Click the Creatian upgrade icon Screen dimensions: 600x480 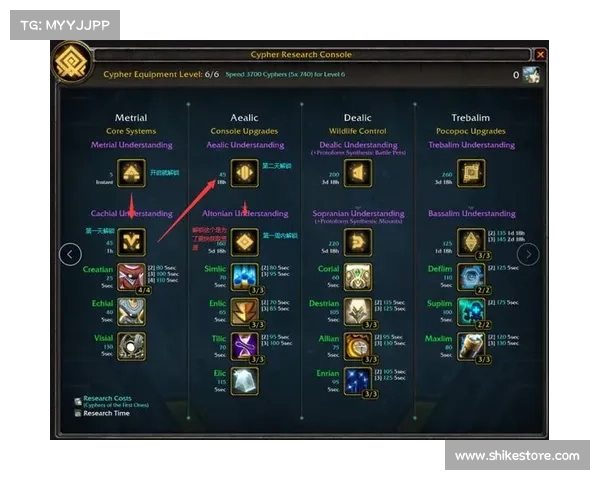pos(131,277)
